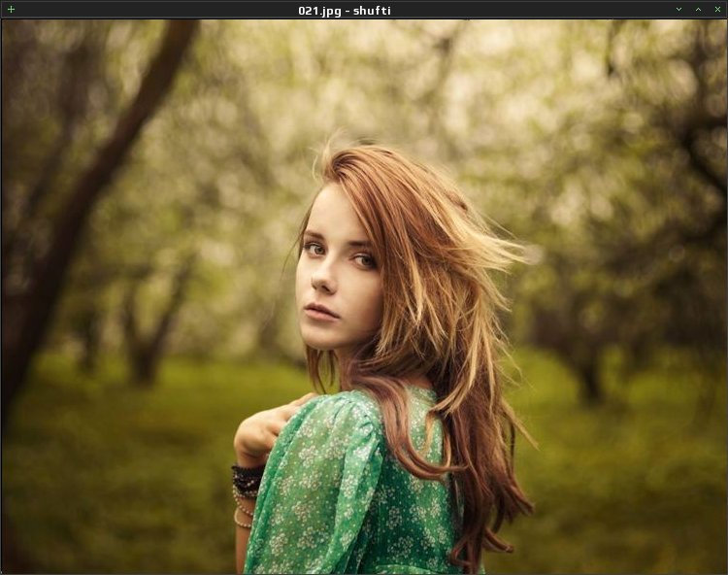This screenshot has width=728, height=575.
Task: Minimize the shufti window with down chevron
Action: tap(678, 10)
